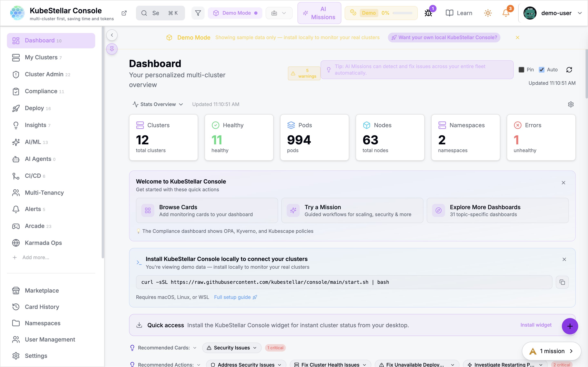Image resolution: width=588 pixels, height=367 pixels.
Task: Uncheck the Auto refresh checkbox
Action: [542, 70]
